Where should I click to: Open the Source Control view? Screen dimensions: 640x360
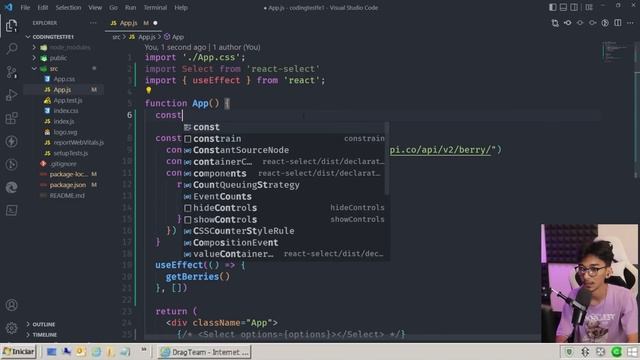(11, 72)
